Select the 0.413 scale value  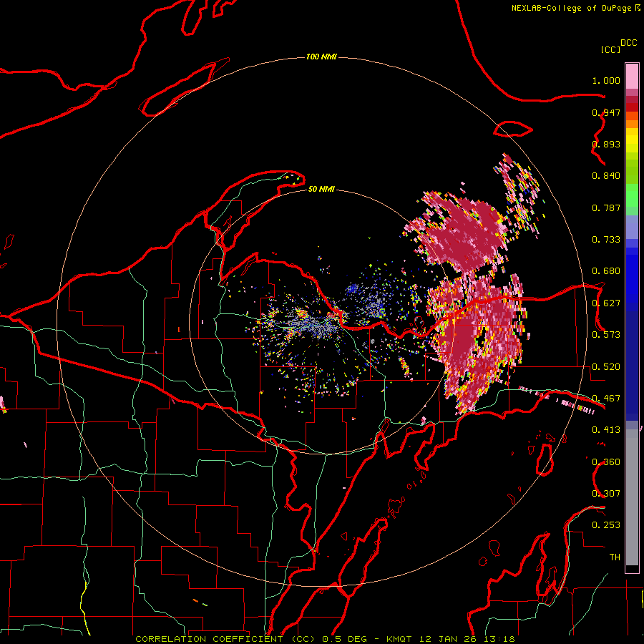(x=606, y=430)
